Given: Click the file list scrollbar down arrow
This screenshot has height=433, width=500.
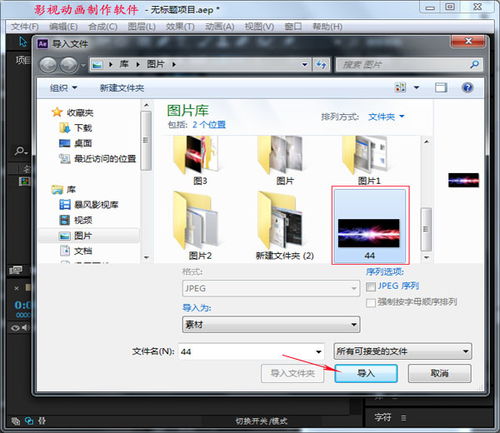Looking at the screenshot, I should pyautogui.click(x=426, y=257).
